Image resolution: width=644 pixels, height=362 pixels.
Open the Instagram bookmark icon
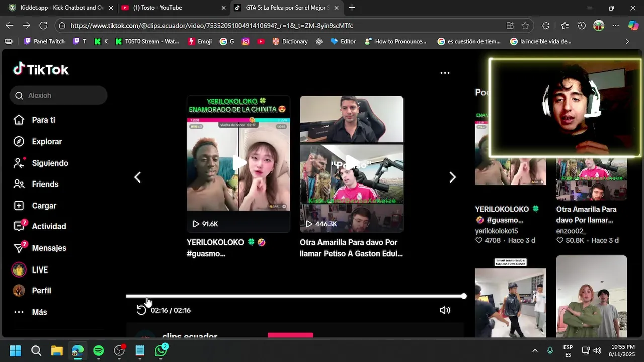click(246, 41)
